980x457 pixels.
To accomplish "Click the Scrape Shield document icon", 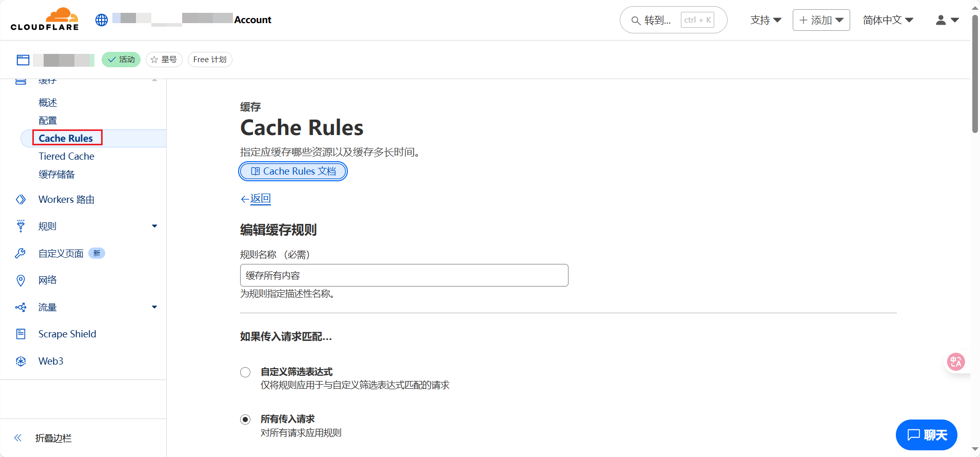I will 21,334.
